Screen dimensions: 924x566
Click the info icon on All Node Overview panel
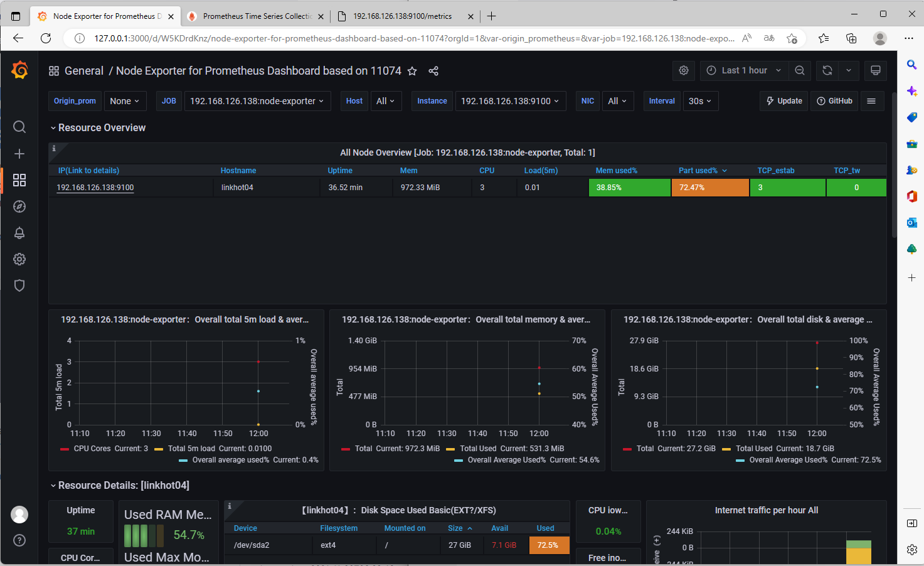point(54,149)
